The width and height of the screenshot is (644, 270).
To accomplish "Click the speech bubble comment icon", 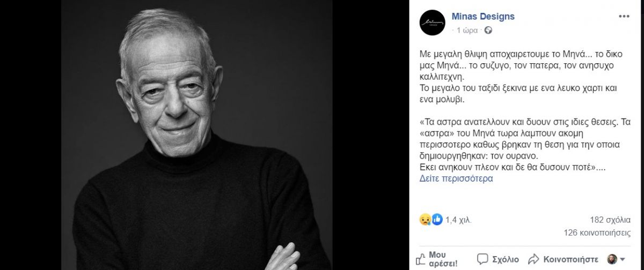I will click(482, 259).
